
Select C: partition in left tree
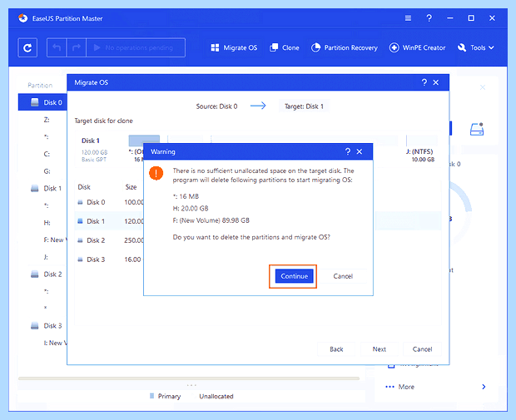tap(47, 154)
